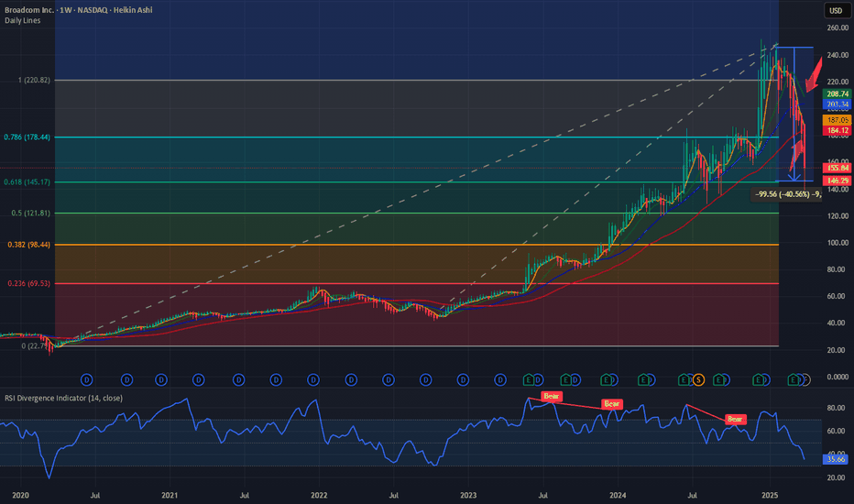Click the 2025 label on the time axis
The image size is (854, 504).
tap(770, 495)
